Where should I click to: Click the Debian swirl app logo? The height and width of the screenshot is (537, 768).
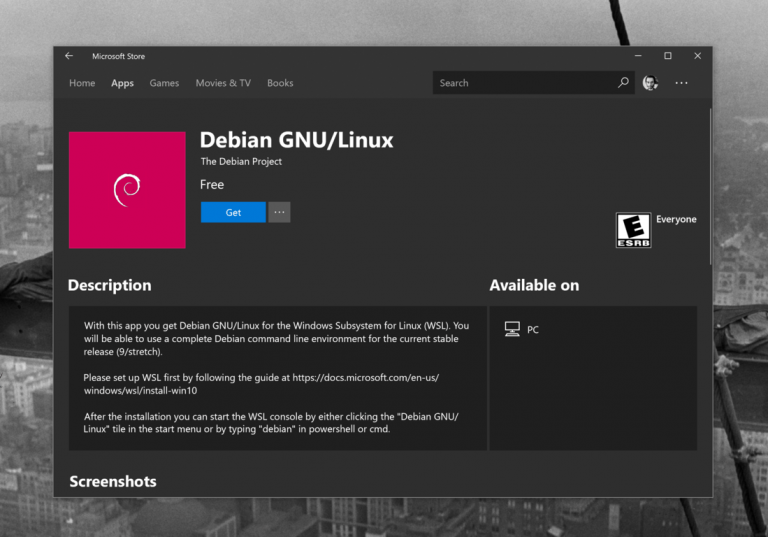coord(127,190)
